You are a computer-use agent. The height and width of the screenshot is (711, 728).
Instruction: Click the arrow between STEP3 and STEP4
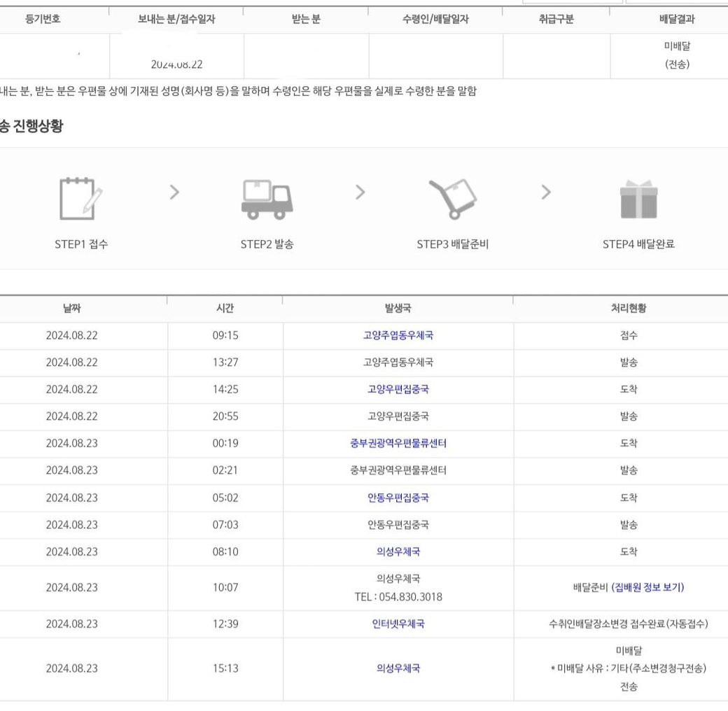tap(546, 192)
